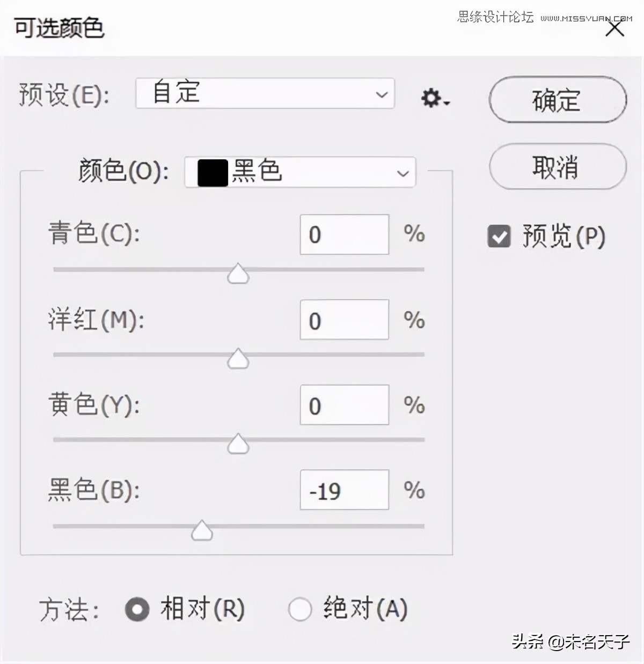Image resolution: width=644 pixels, height=664 pixels.
Task: Click the 黑色(B) slider handle
Action: click(202, 530)
